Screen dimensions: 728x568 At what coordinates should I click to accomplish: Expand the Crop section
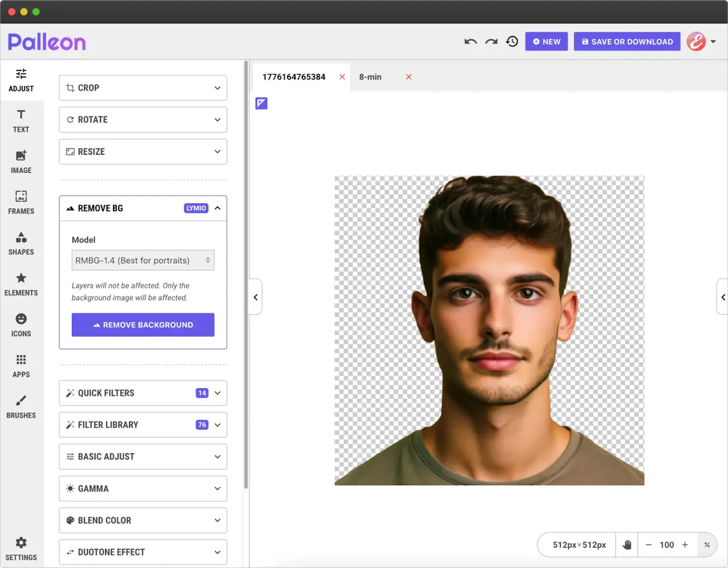143,88
